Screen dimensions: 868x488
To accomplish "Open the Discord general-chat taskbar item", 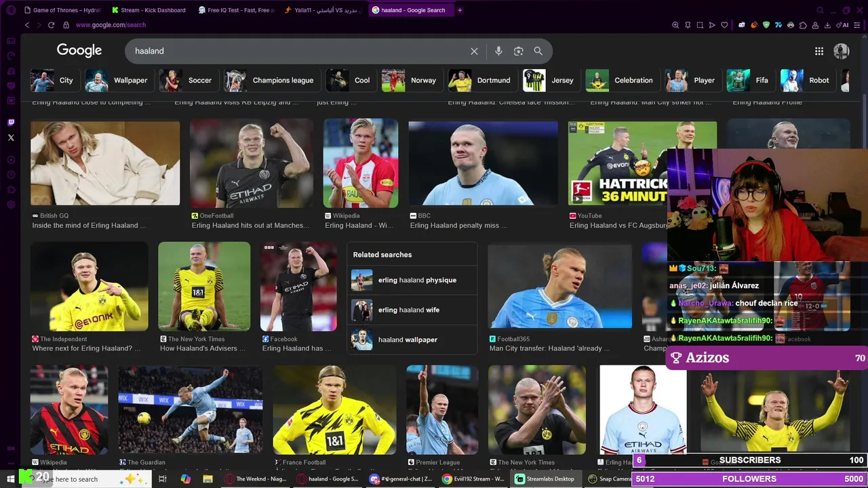I will pos(401,479).
